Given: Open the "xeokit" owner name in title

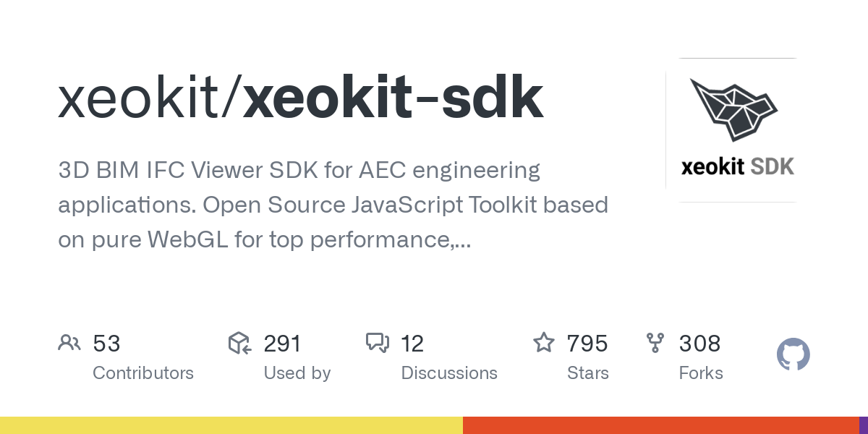Looking at the screenshot, I should [x=143, y=99].
